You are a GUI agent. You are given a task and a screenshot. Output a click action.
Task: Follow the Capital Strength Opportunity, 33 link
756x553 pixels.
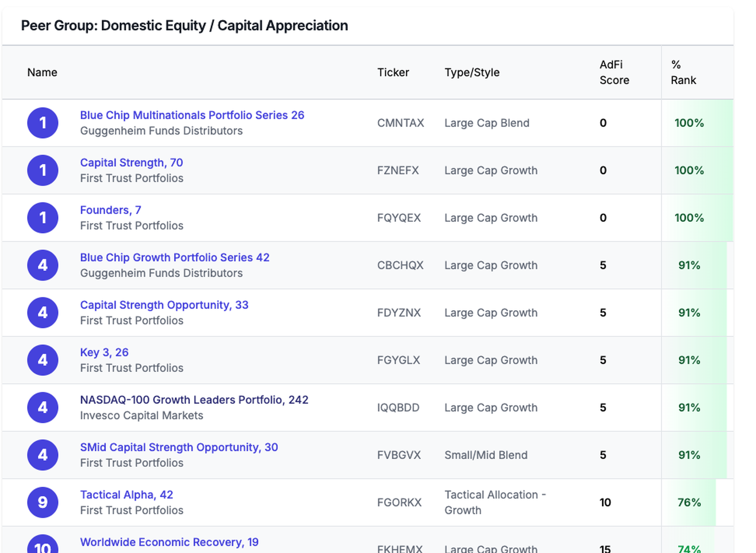tap(164, 305)
